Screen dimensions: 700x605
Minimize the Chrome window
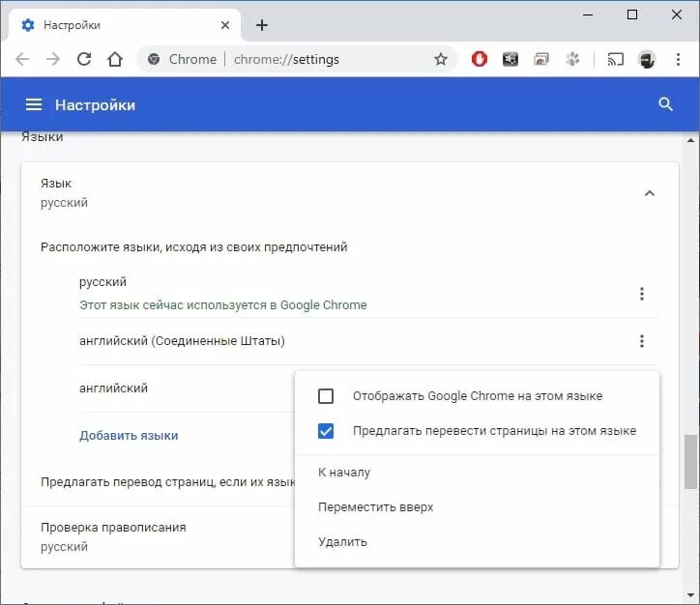588,14
